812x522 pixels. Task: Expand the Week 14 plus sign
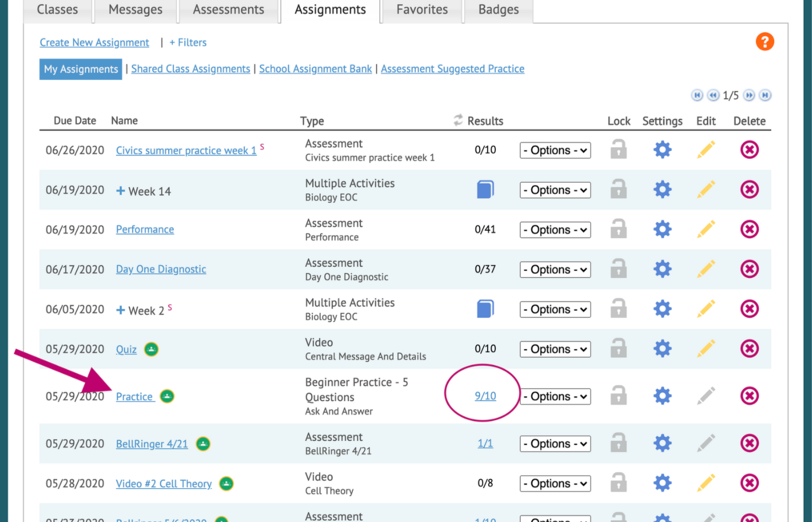pyautogui.click(x=121, y=191)
